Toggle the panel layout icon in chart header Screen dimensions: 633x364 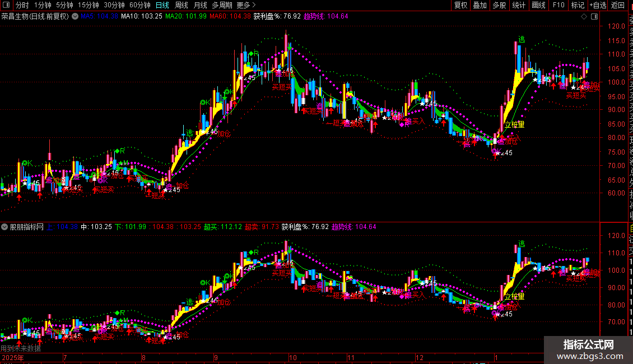[594, 17]
